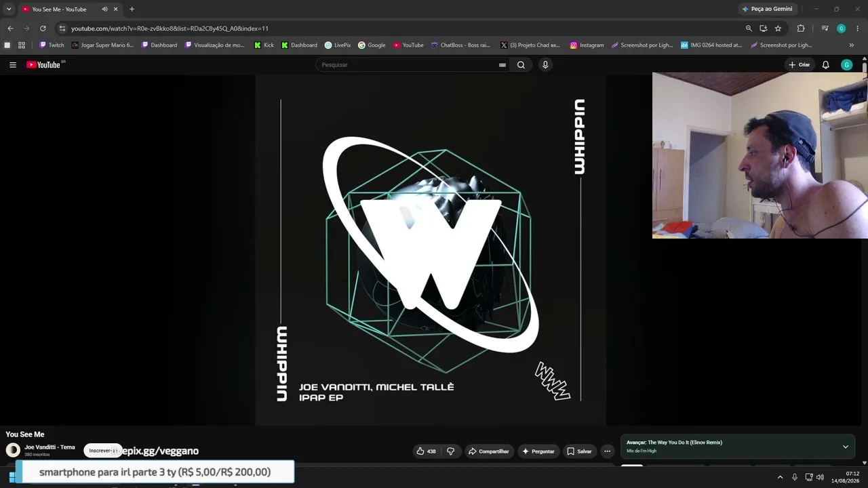Open the zoom magnifier icon in address bar
This screenshot has width=868, height=488.
pos(749,28)
